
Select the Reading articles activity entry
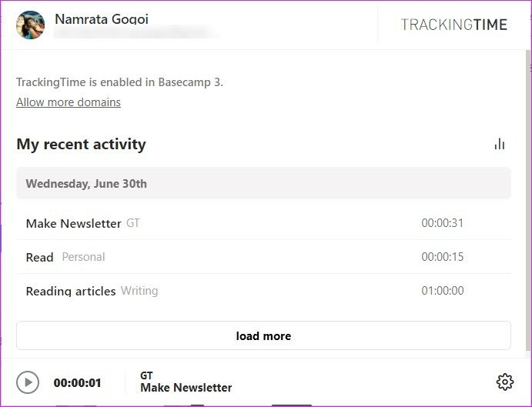coord(263,291)
